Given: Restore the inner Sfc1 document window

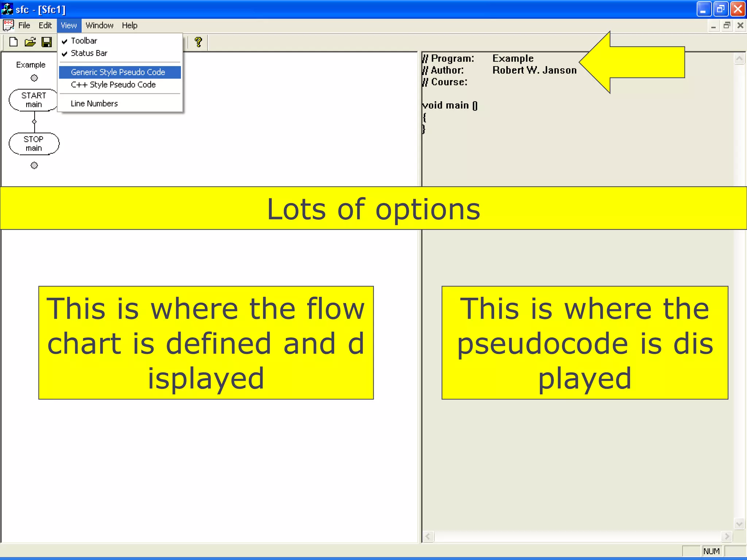Looking at the screenshot, I should point(727,26).
